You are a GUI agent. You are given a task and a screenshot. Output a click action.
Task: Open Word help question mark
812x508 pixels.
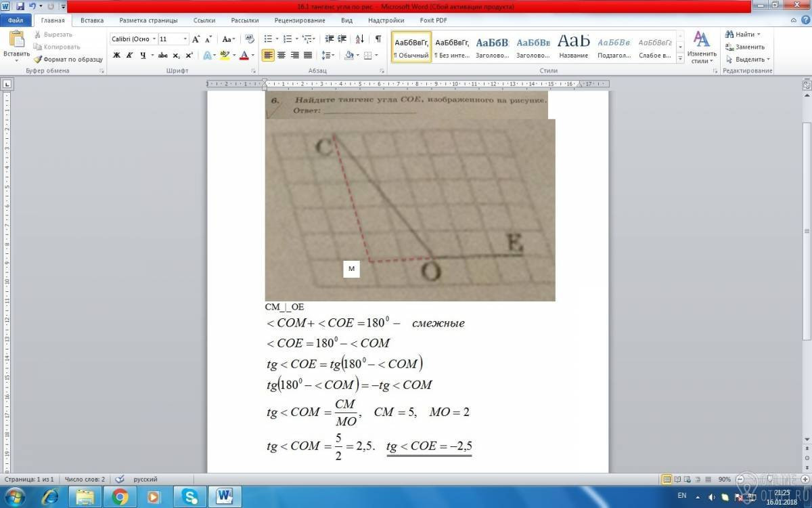(x=806, y=20)
